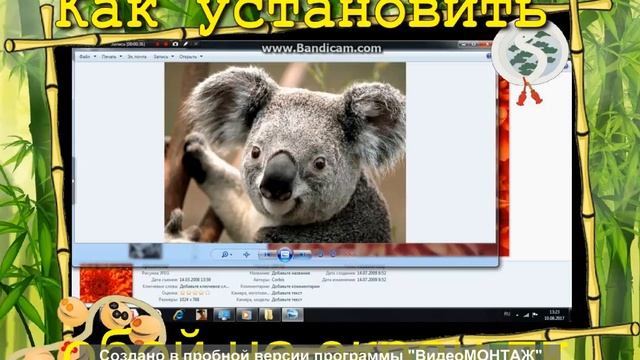Click the Добавьте комментарии field
The height and width of the screenshot is (360, 640).
click(296, 287)
